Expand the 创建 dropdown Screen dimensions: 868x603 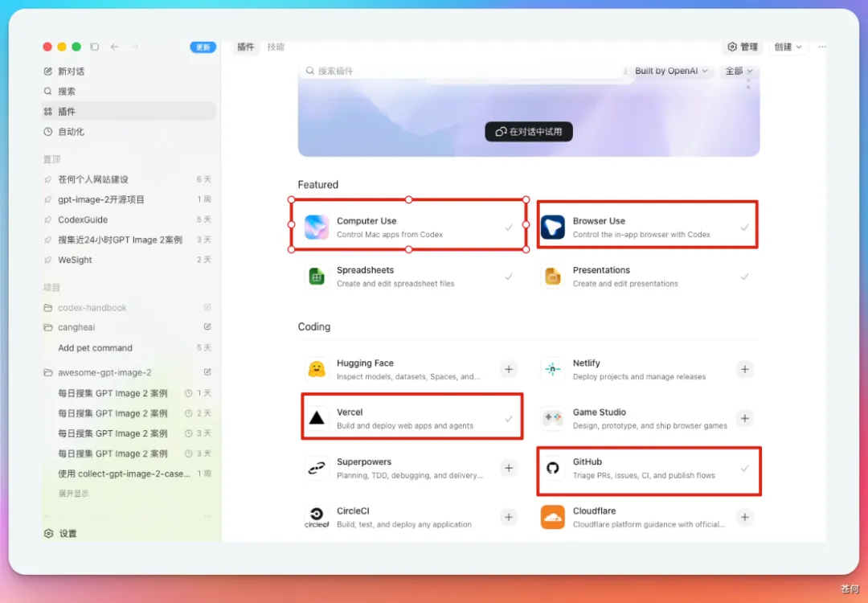pos(788,47)
